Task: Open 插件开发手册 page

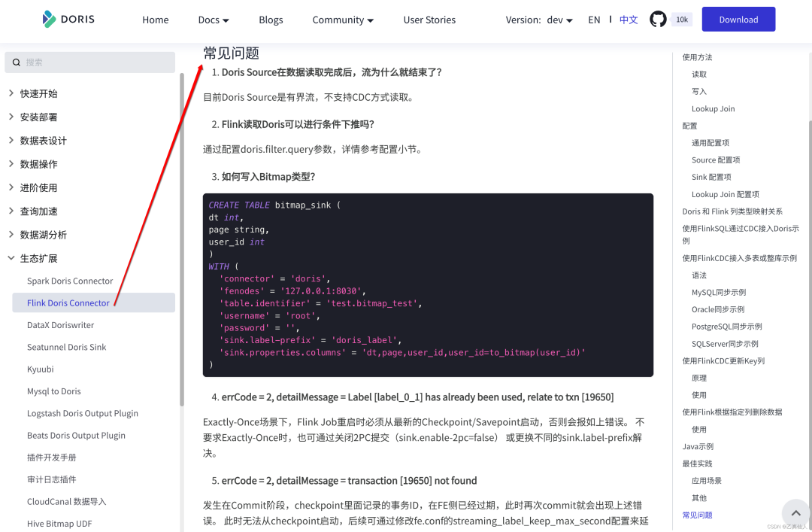Action: coord(51,458)
